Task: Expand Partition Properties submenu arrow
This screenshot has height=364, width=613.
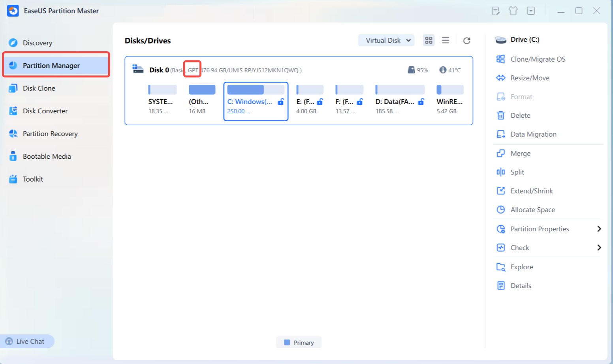Action: (x=599, y=229)
